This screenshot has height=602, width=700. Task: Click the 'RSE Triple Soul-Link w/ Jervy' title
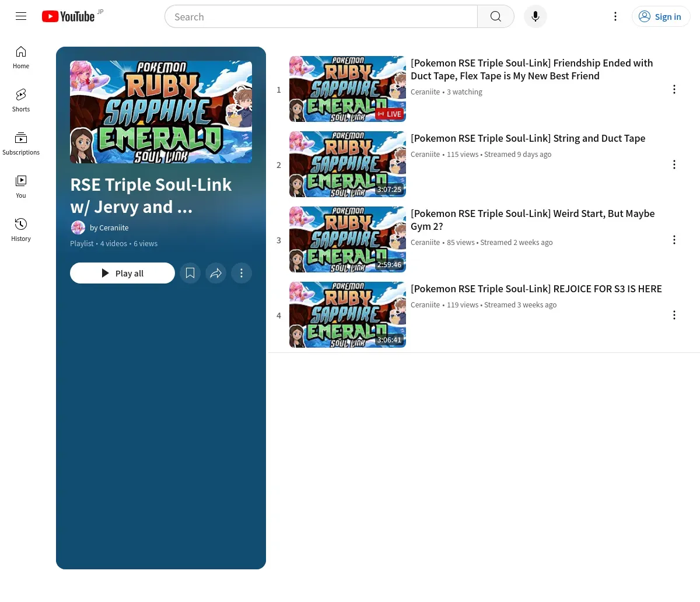pyautogui.click(x=151, y=196)
